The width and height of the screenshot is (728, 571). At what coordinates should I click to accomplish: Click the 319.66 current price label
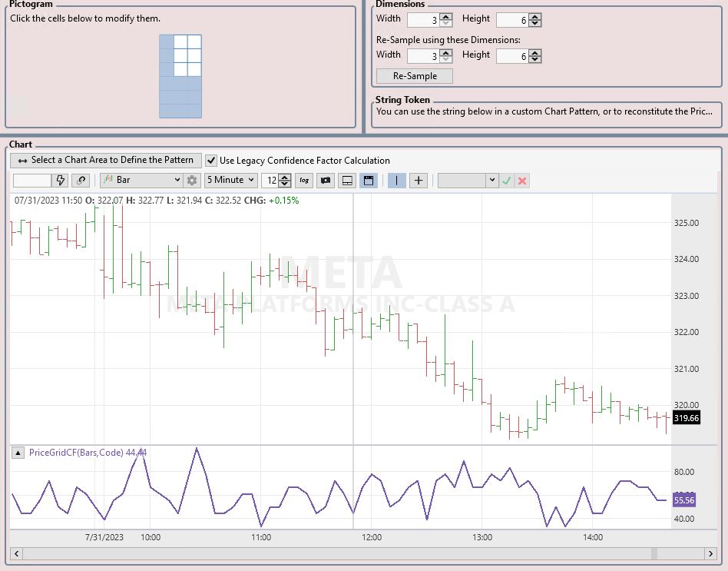687,418
